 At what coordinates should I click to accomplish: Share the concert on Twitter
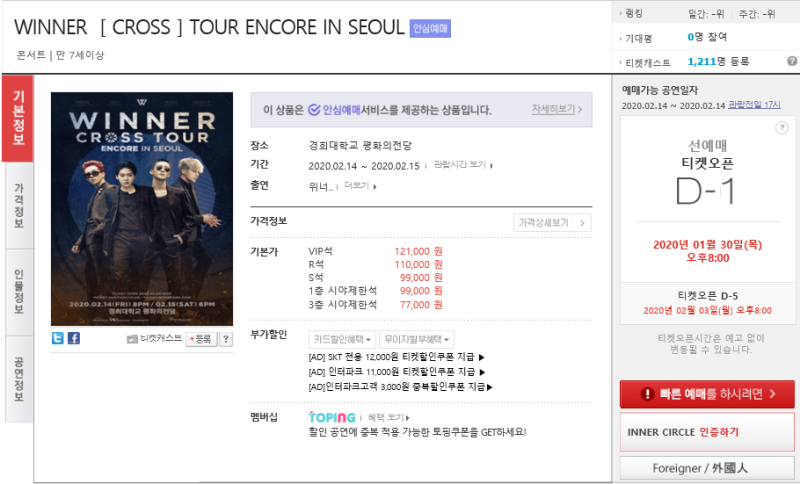[x=58, y=338]
